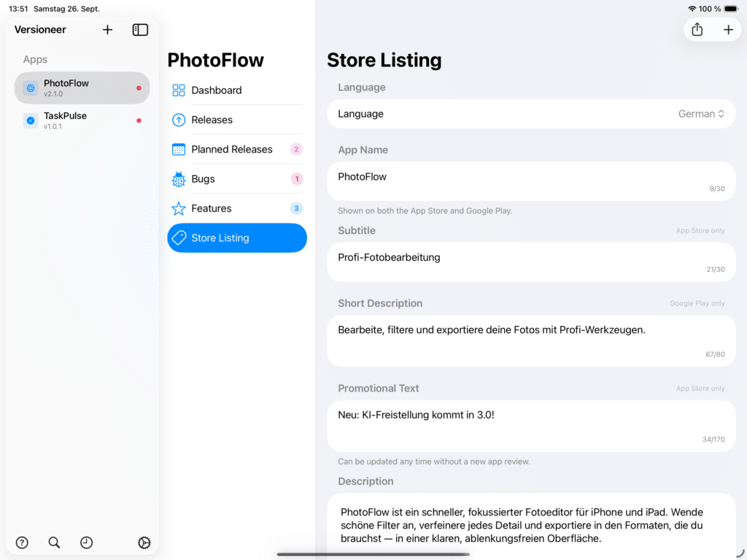Image resolution: width=747 pixels, height=560 pixels.
Task: Open the Language dropdown showing German
Action: tap(701, 114)
